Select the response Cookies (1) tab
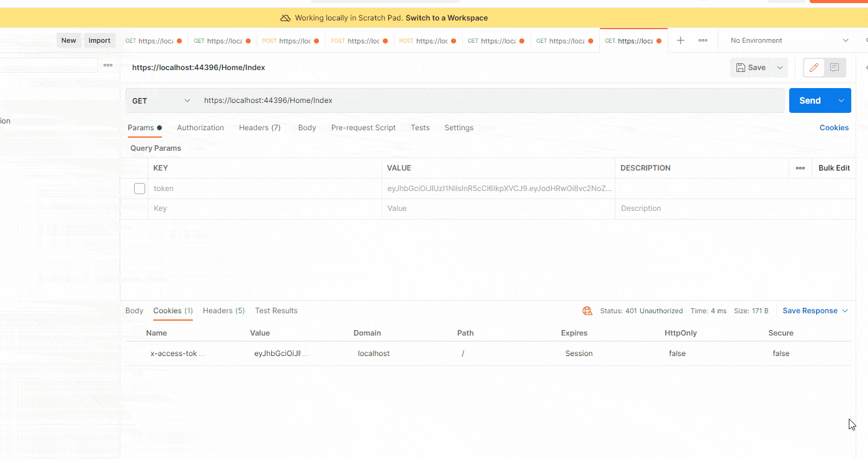Viewport: 868px width, 459px height. [173, 311]
